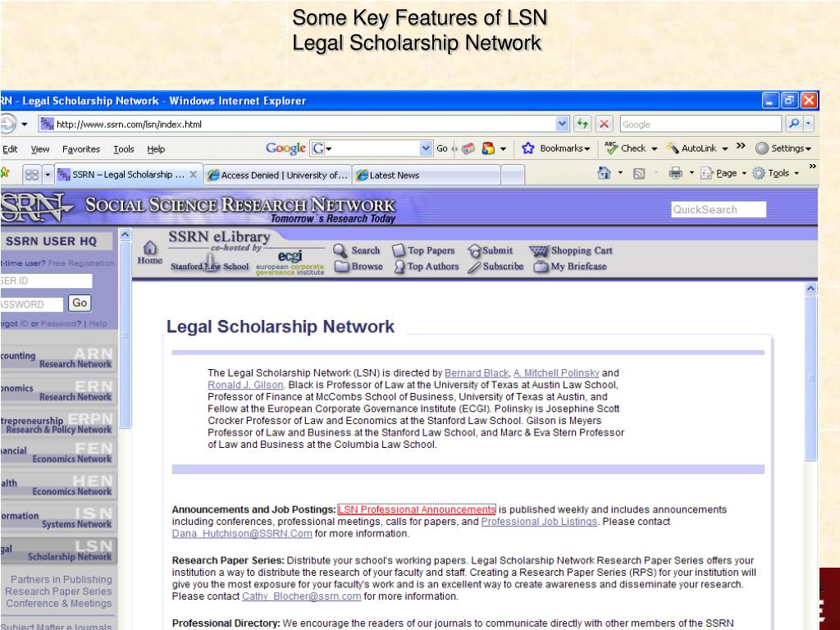
Task: Open the View menu
Action: (40, 149)
